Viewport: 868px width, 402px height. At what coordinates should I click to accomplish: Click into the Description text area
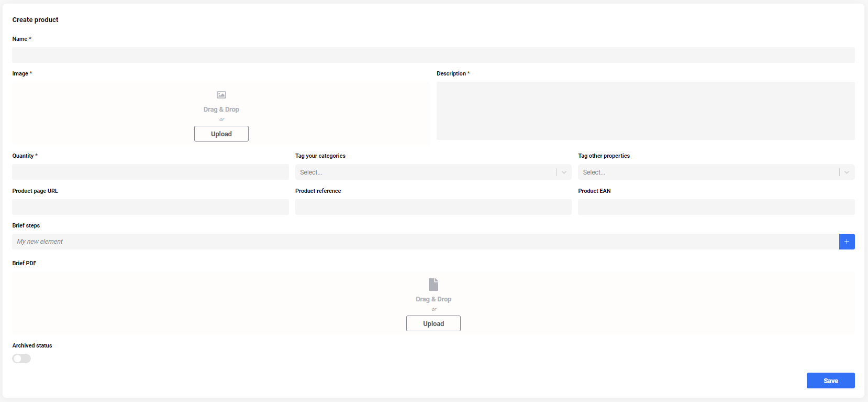(645, 111)
